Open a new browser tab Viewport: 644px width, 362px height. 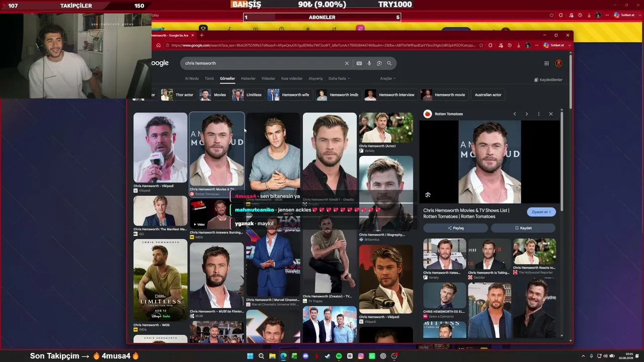click(202, 35)
